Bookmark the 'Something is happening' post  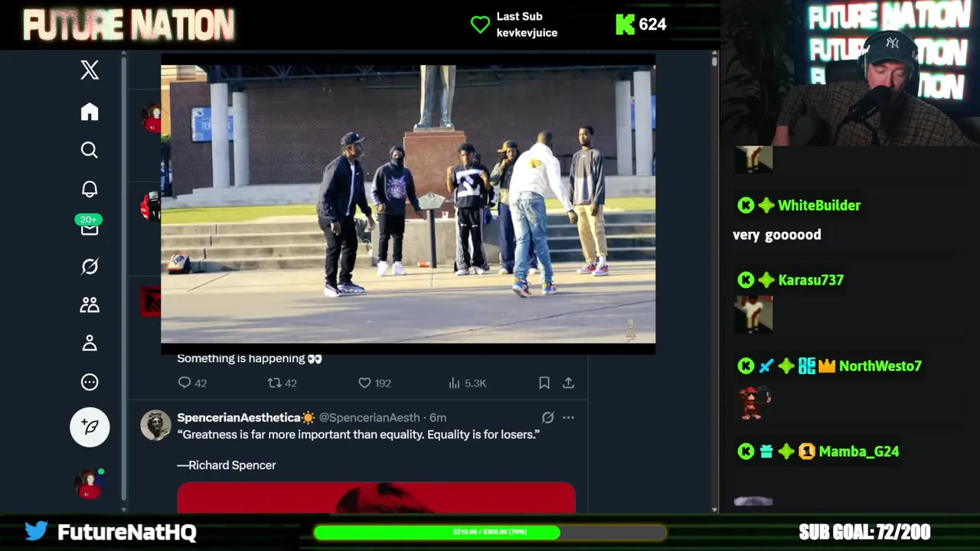[x=544, y=383]
